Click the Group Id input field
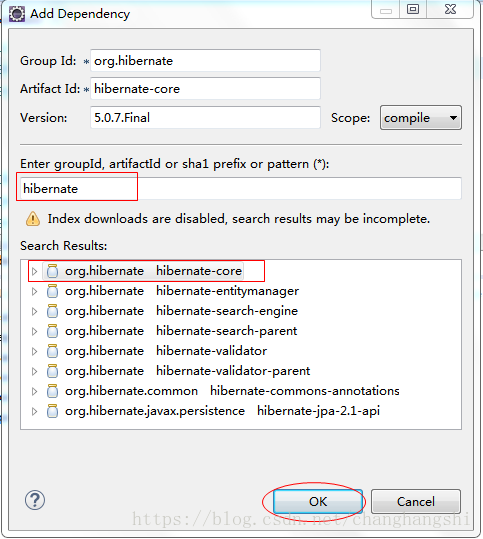 [205, 60]
